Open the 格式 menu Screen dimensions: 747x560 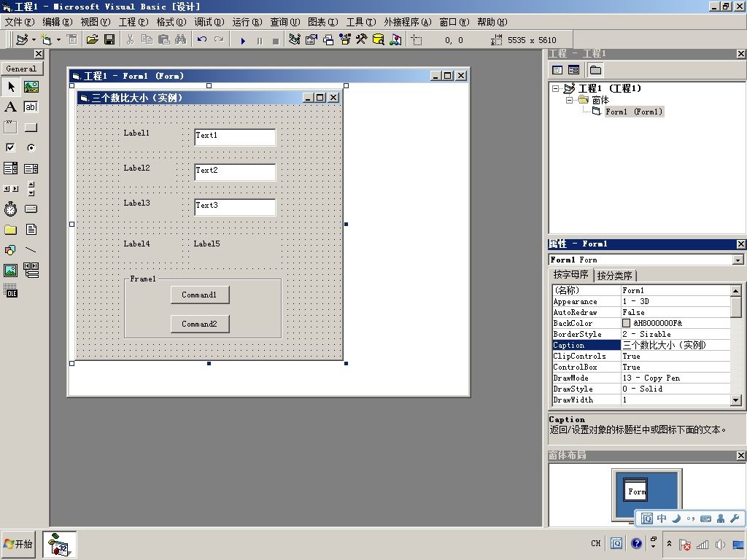pyautogui.click(x=171, y=22)
